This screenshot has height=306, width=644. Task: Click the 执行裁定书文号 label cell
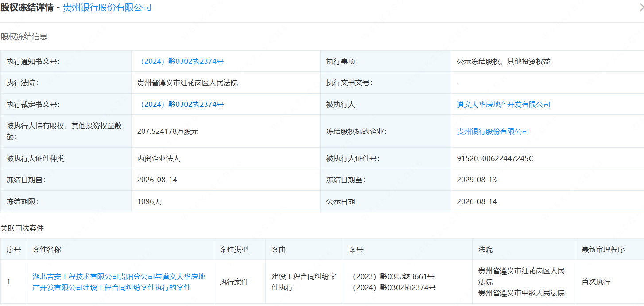tap(66, 105)
